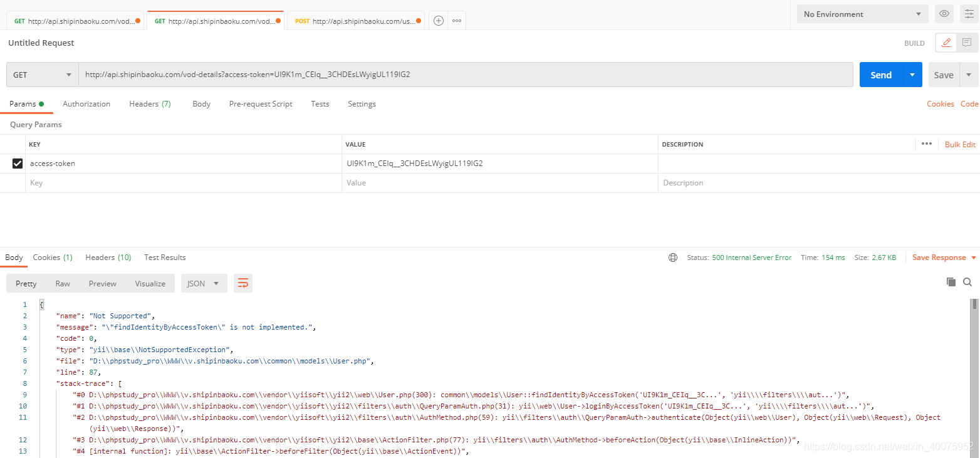The image size is (980, 458).
Task: Open the Code snippet link
Action: coord(969,104)
